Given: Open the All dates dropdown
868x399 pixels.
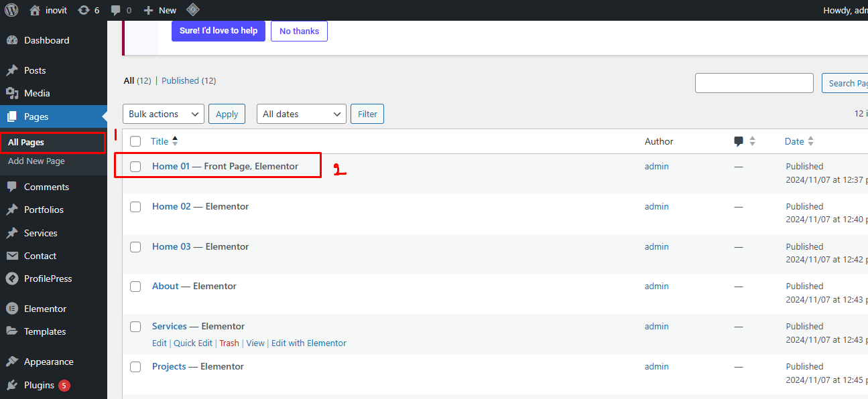Looking at the screenshot, I should point(302,114).
